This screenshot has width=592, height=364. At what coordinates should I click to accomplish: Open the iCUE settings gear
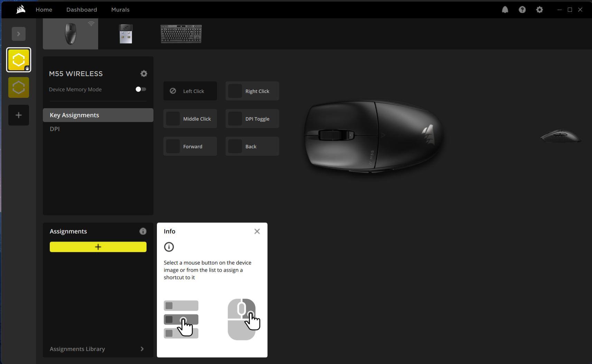tap(539, 10)
